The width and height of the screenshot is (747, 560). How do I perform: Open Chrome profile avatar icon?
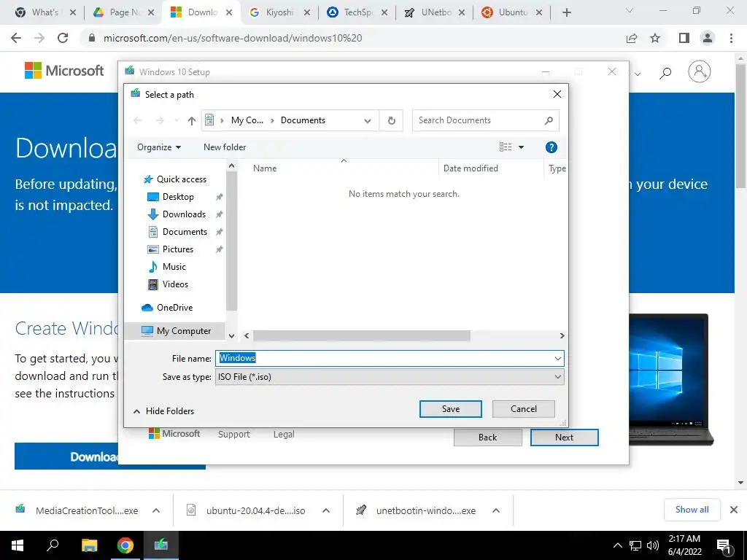click(708, 38)
